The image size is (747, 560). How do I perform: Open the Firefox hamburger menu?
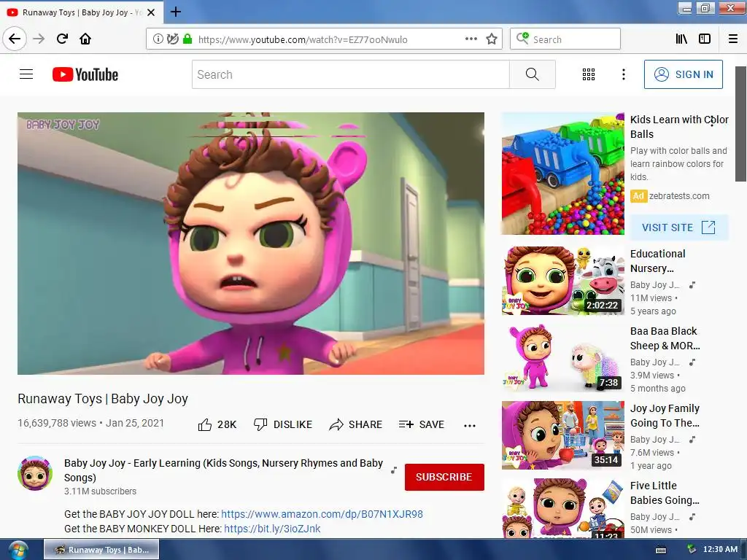point(733,39)
